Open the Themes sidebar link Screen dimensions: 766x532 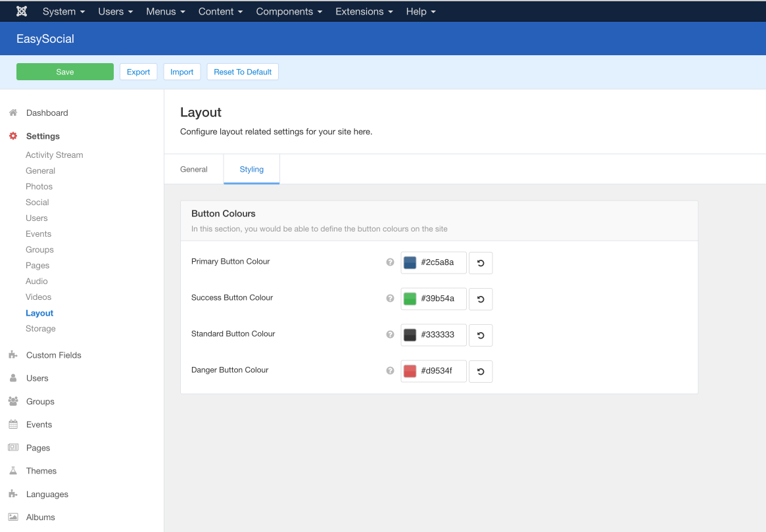click(x=41, y=471)
